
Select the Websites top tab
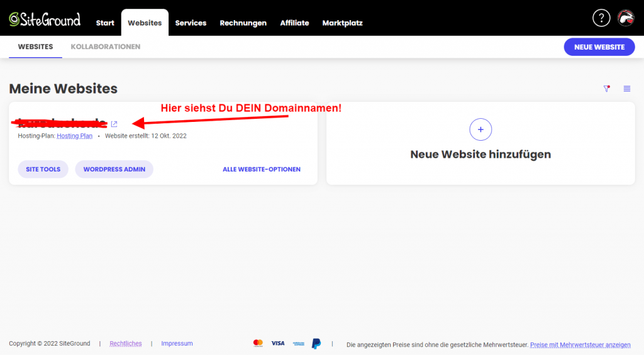point(145,23)
